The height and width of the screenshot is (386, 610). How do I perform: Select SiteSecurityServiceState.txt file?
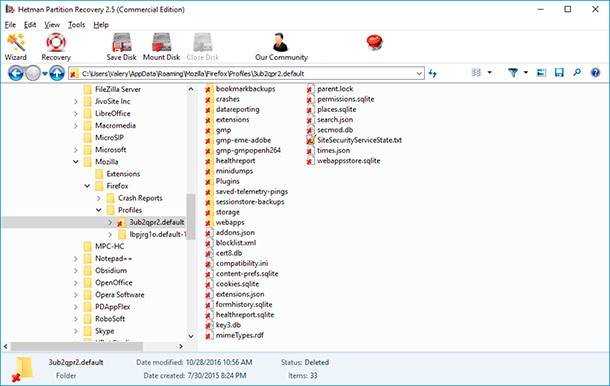(354, 140)
